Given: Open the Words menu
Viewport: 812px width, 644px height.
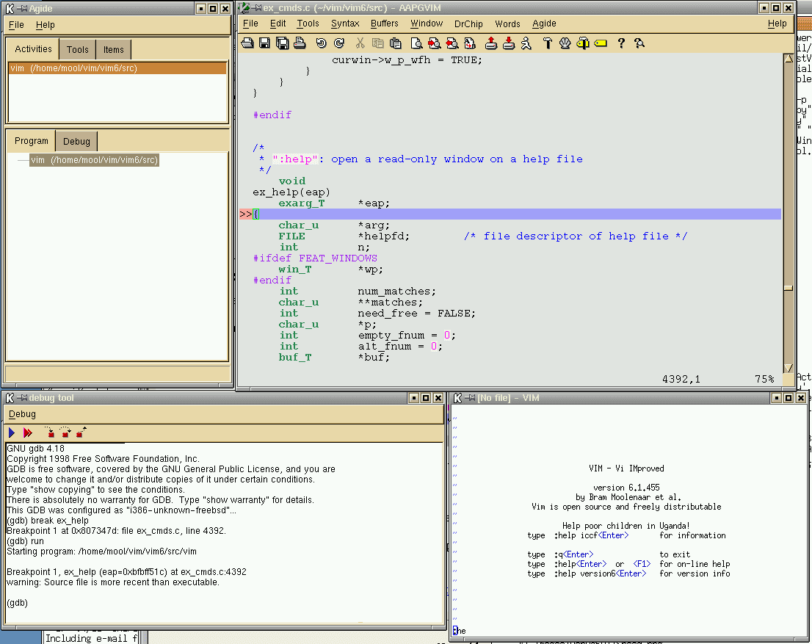Looking at the screenshot, I should point(507,23).
